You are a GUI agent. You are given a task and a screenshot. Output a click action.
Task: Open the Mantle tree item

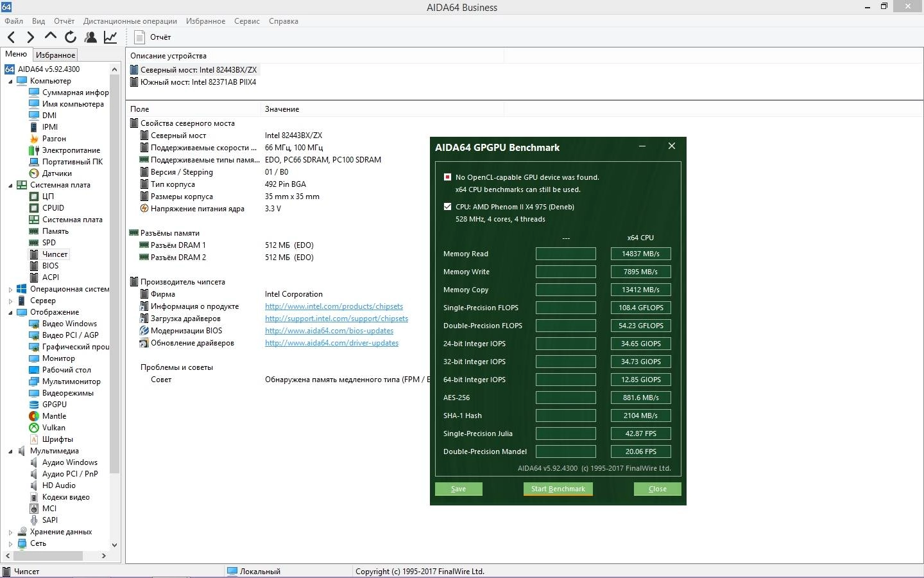point(54,416)
